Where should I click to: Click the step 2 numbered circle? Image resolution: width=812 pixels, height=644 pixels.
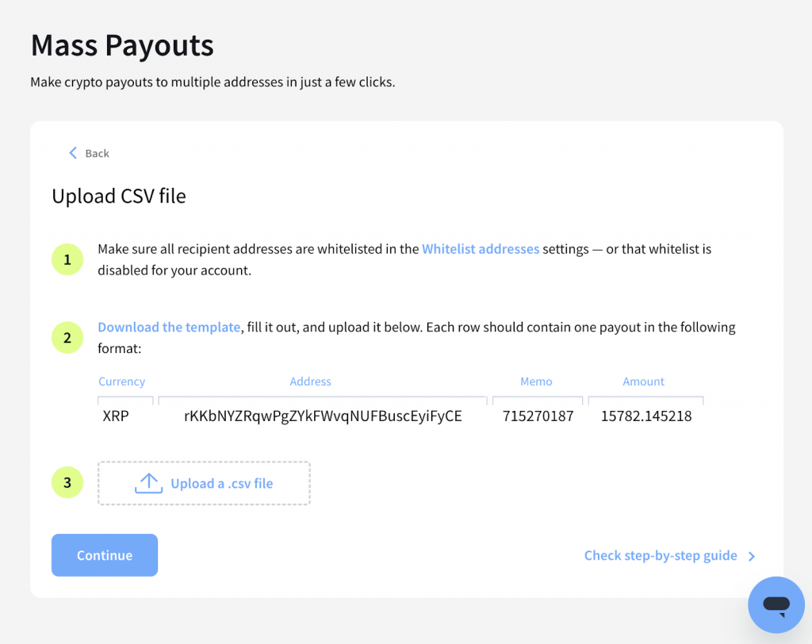click(x=67, y=337)
